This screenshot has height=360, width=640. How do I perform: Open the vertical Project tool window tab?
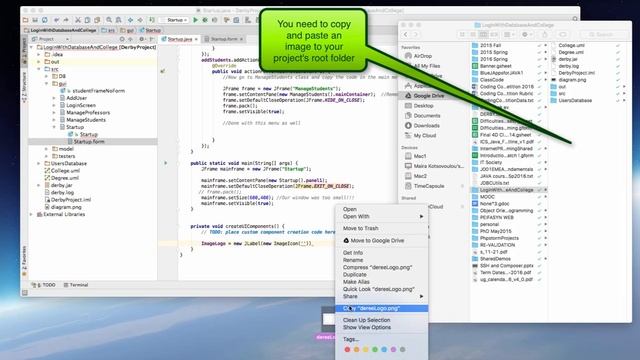[24, 50]
